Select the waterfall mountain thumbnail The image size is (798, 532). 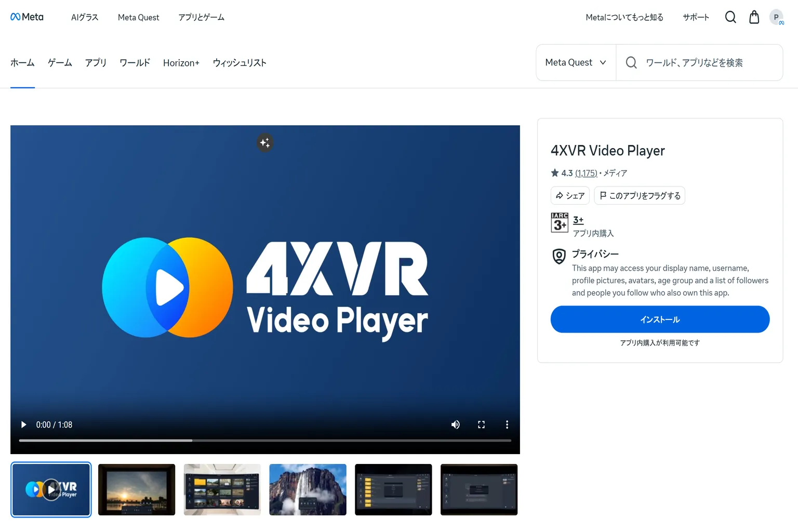coord(308,489)
